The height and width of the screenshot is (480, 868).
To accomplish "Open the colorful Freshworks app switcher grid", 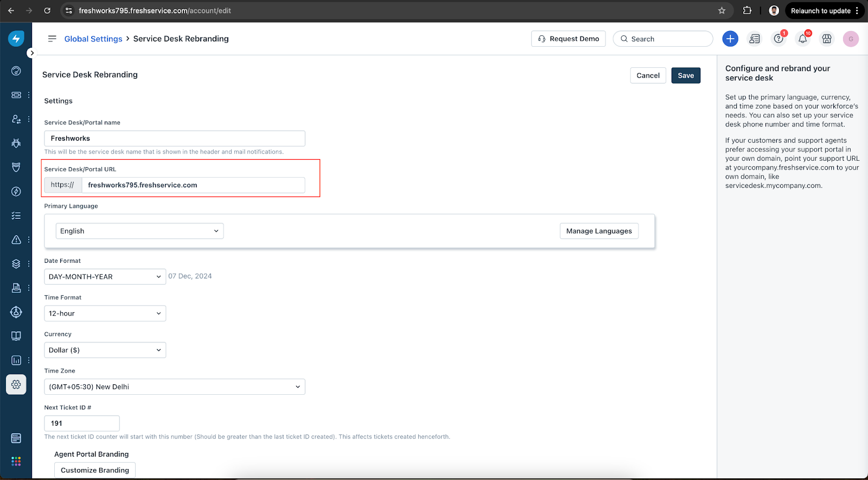I will (16, 461).
